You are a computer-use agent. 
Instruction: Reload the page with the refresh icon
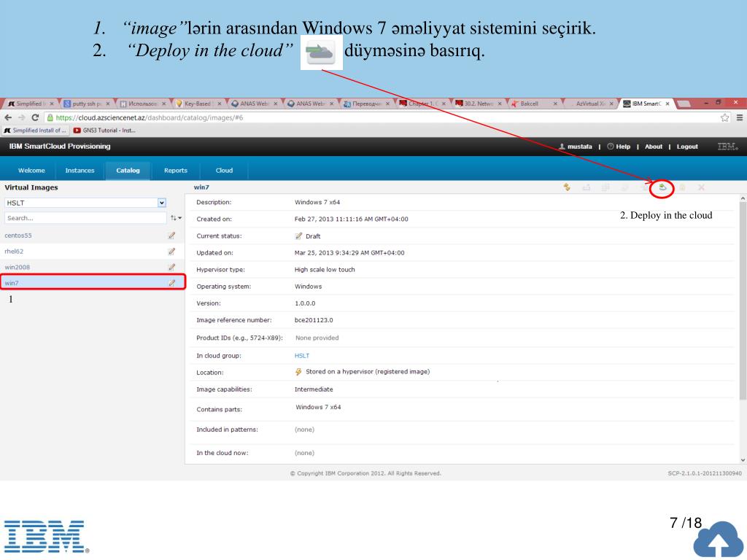(x=35, y=117)
